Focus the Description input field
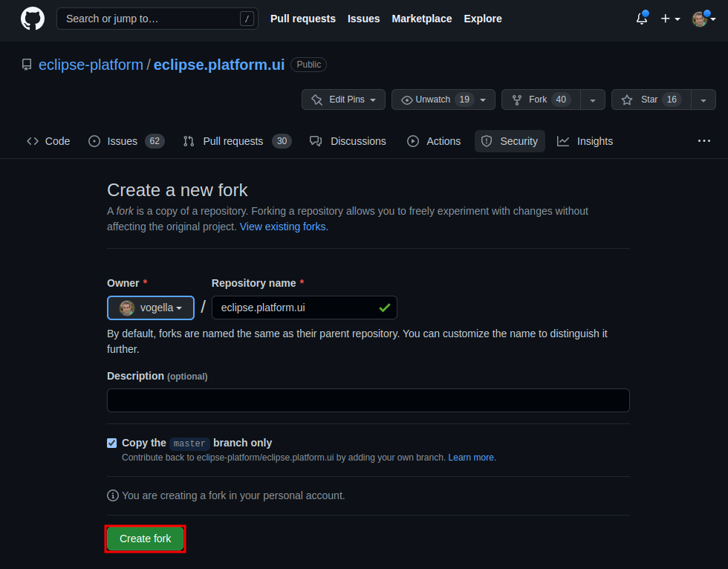This screenshot has height=569, width=728. (x=368, y=400)
